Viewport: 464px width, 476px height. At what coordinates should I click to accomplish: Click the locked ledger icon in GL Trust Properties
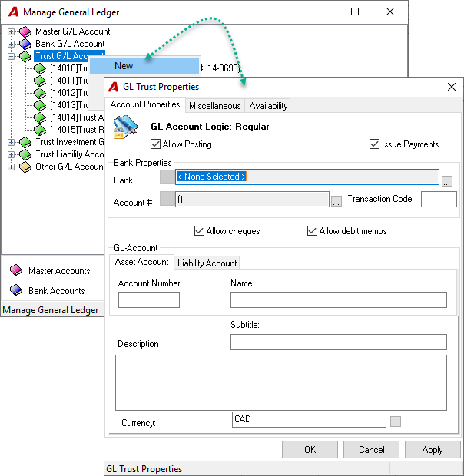pos(125,127)
